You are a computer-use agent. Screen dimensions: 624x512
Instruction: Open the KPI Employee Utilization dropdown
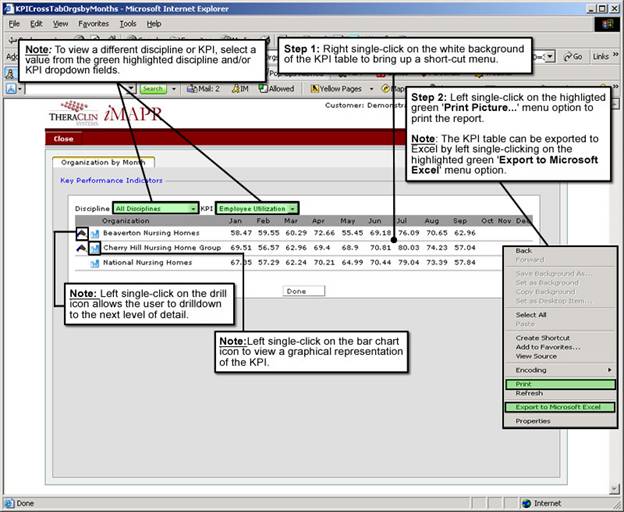[257, 208]
